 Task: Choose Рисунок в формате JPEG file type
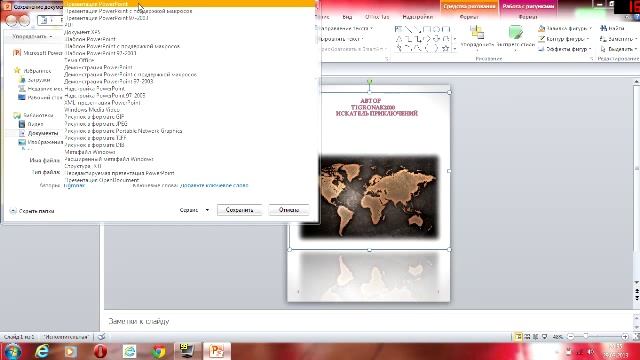(96, 124)
